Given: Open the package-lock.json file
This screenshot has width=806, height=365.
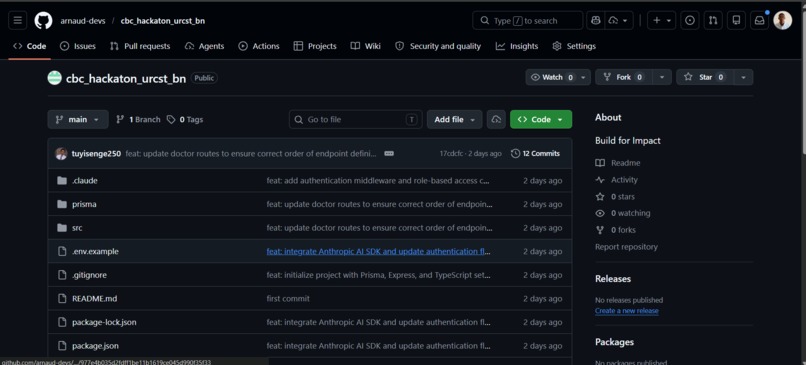Looking at the screenshot, I should click(104, 322).
